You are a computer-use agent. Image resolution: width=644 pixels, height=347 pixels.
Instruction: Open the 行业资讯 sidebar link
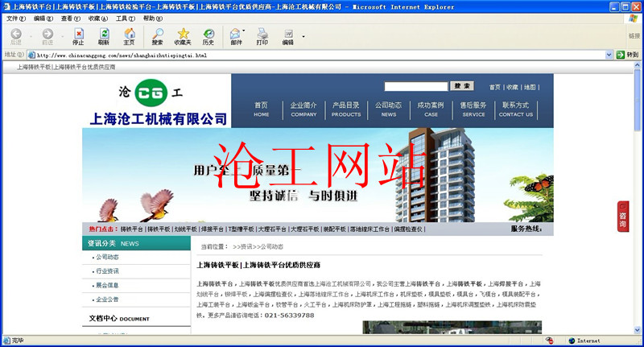point(107,271)
